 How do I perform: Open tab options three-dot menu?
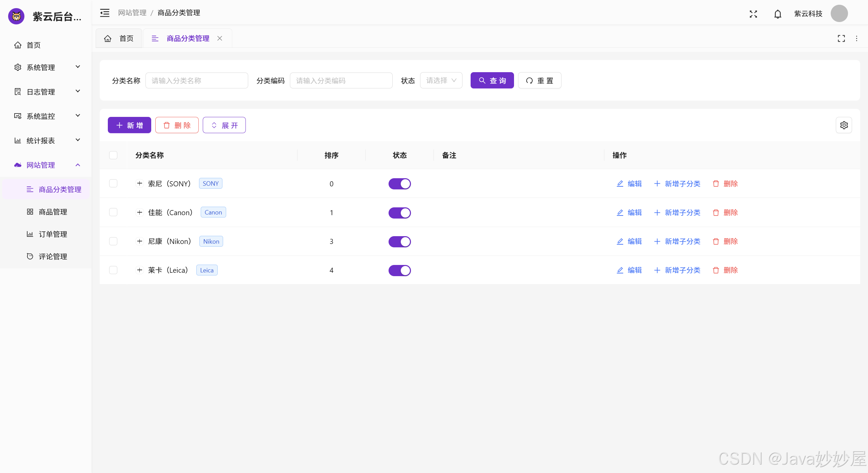pyautogui.click(x=856, y=39)
